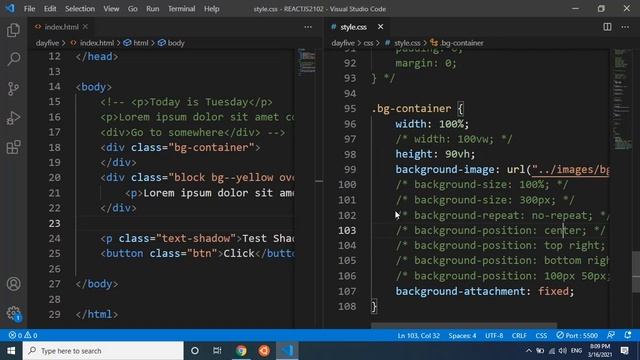Click the Port : 5500 Live Server indicator
This screenshot has width=640, height=360.
577,335
